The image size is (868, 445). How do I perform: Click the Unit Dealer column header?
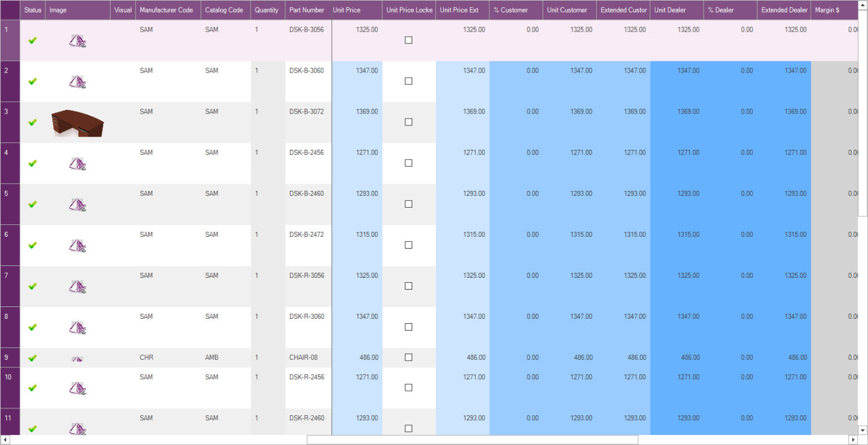[677, 10]
